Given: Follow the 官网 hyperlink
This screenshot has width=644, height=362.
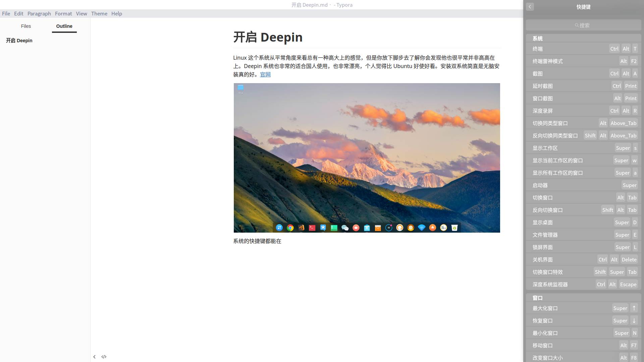Looking at the screenshot, I should (x=265, y=74).
